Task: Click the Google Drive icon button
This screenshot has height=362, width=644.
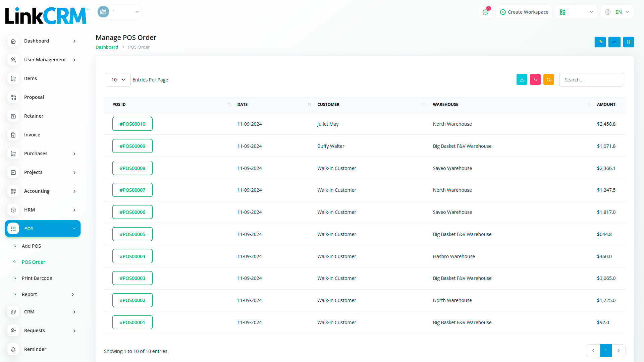Action: click(x=600, y=42)
